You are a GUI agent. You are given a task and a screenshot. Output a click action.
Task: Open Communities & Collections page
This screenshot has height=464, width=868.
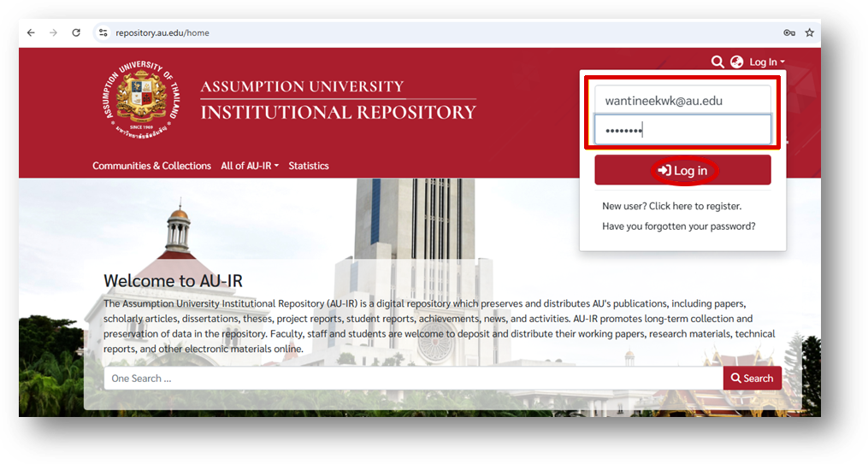(x=151, y=166)
